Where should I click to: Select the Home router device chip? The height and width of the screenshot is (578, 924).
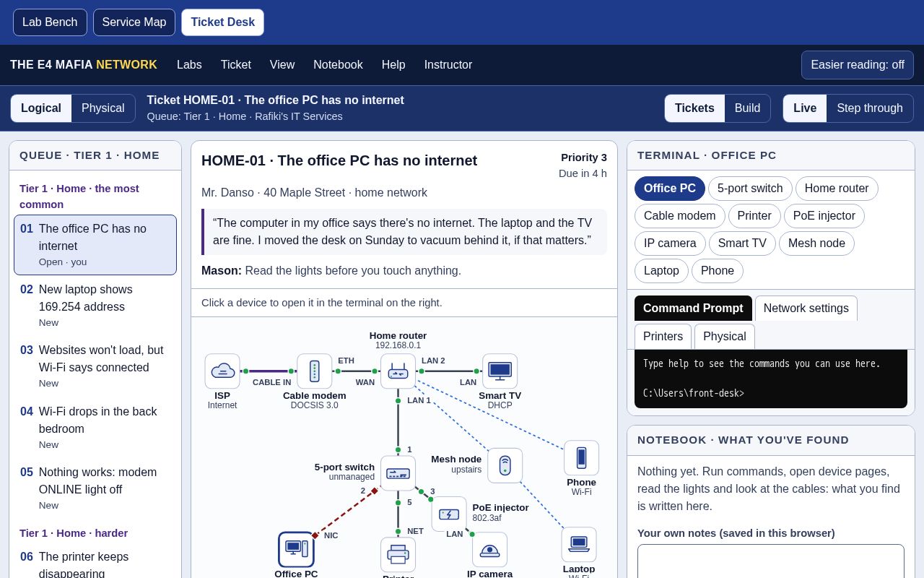[x=837, y=189]
